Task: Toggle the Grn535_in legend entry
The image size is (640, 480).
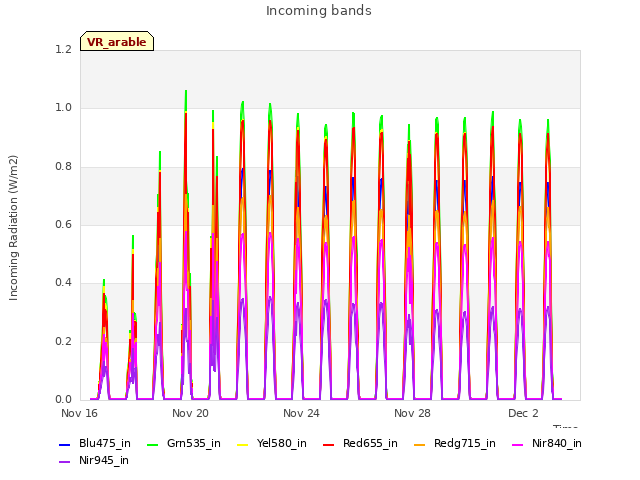Action: click(x=184, y=444)
